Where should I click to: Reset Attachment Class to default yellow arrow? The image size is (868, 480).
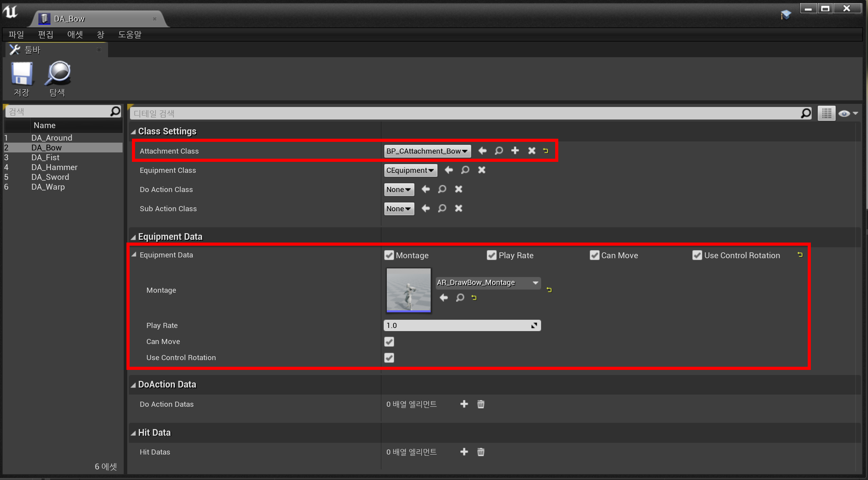[x=546, y=150]
